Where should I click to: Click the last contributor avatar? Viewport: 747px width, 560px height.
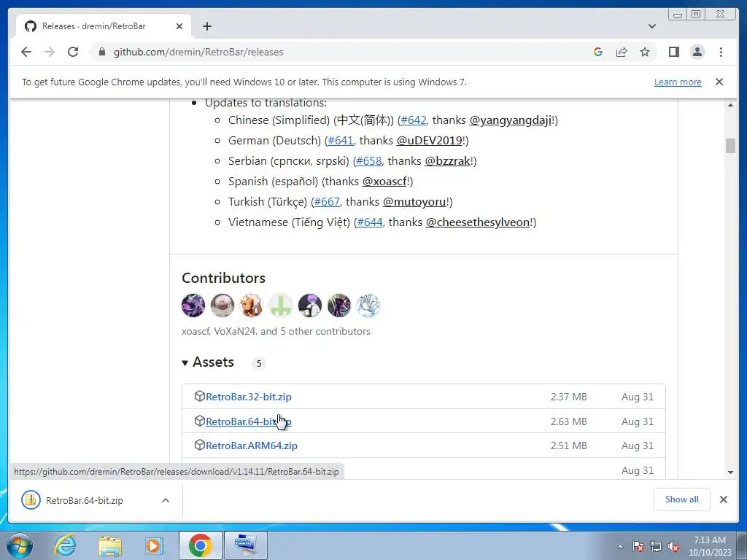[x=368, y=306]
